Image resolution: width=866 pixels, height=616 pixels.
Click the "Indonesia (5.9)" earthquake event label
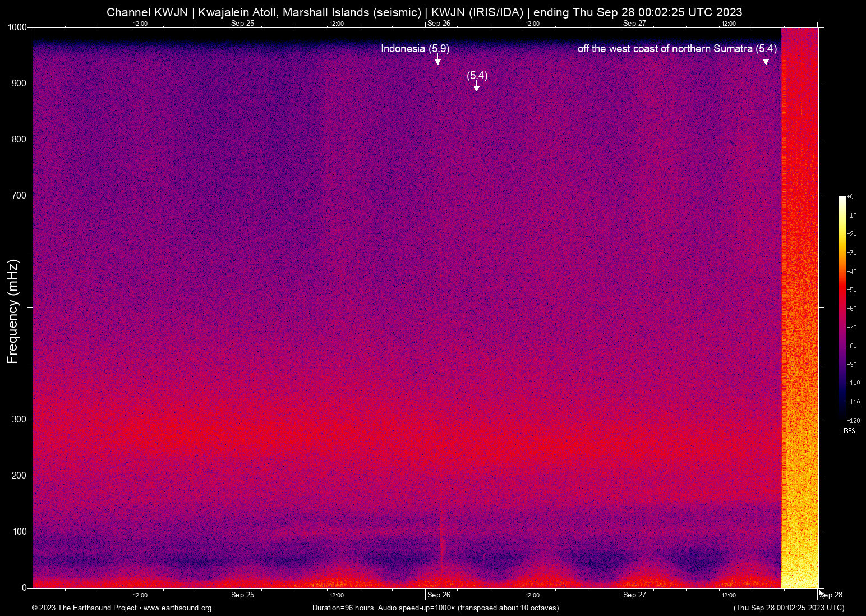click(x=415, y=49)
